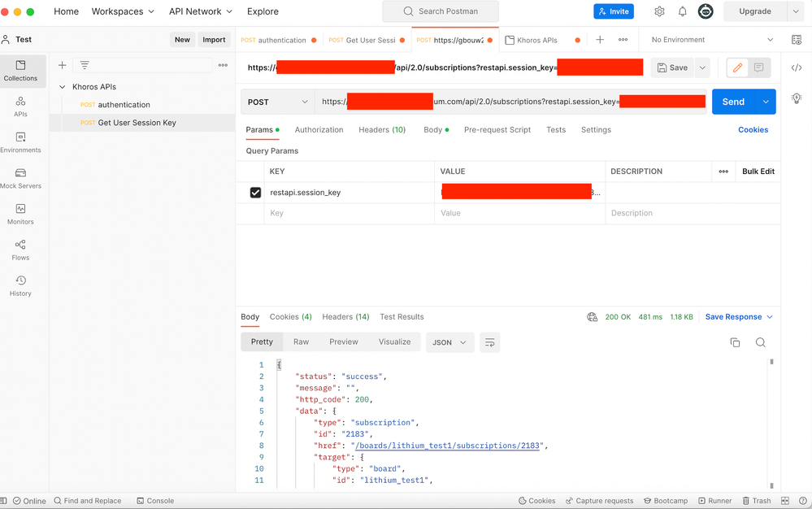Switch to the Raw response view
This screenshot has height=509, width=812.
click(x=301, y=342)
